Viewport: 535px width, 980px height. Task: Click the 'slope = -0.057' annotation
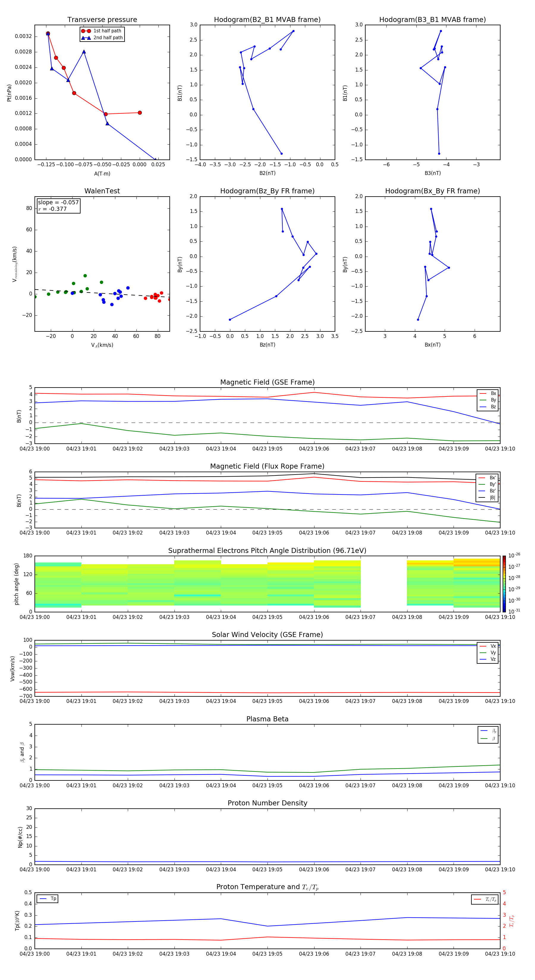coord(58,203)
